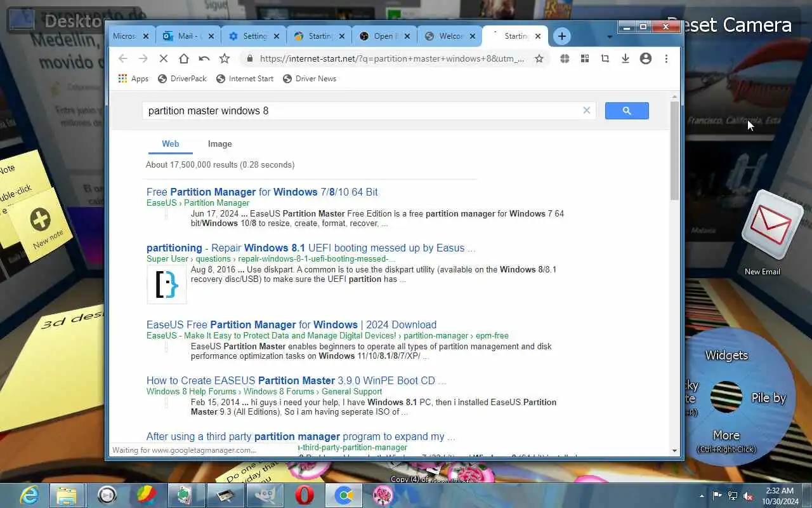This screenshot has width=812, height=508.
Task: Open 'Free Partition Manager for Windows 7/8/10' result
Action: 262,192
